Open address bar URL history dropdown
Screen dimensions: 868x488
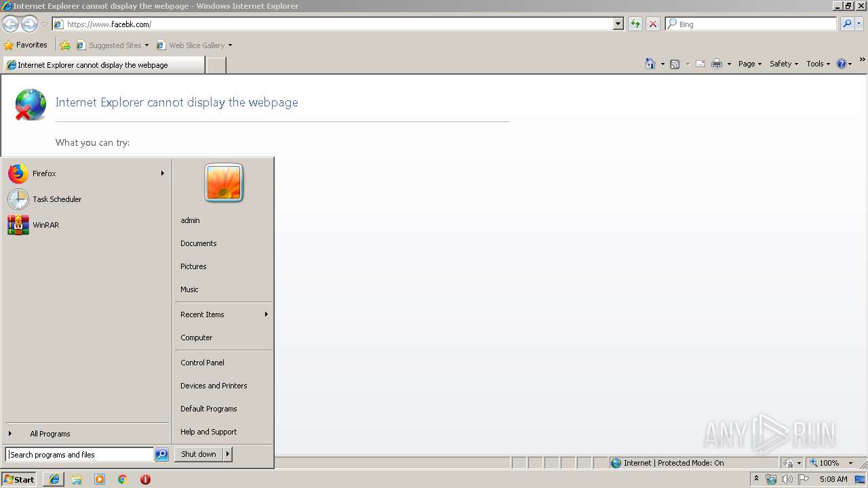pos(618,24)
